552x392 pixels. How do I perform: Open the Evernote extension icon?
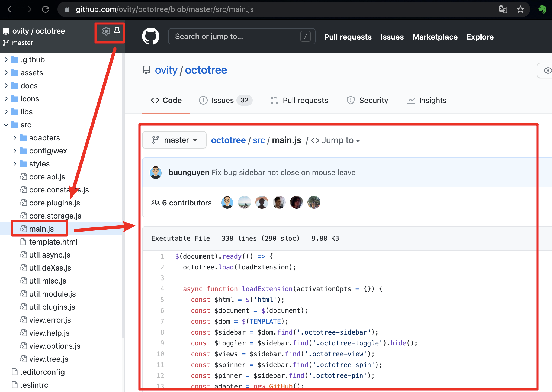[542, 9]
